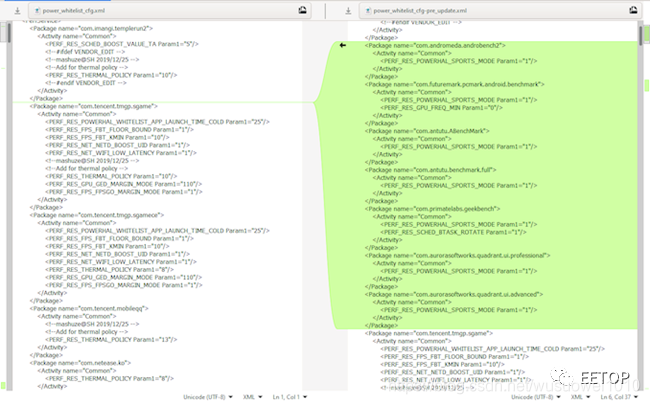Push green change left using the arrow
The width and height of the screenshot is (650, 404).
(x=343, y=45)
